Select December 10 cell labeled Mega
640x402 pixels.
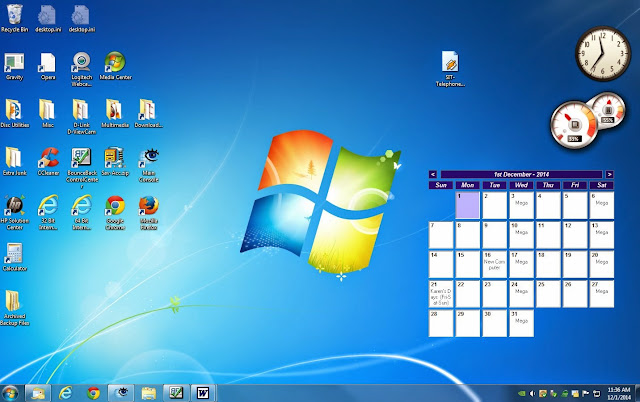521,235
